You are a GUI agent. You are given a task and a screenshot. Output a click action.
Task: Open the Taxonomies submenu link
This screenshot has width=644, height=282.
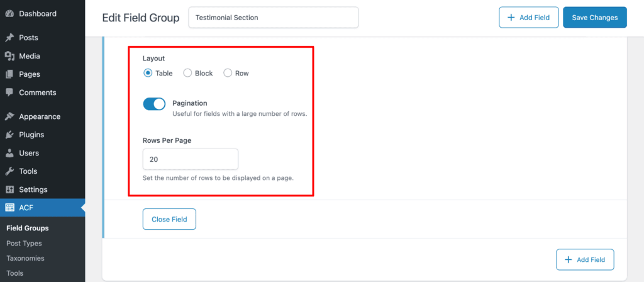(25, 259)
